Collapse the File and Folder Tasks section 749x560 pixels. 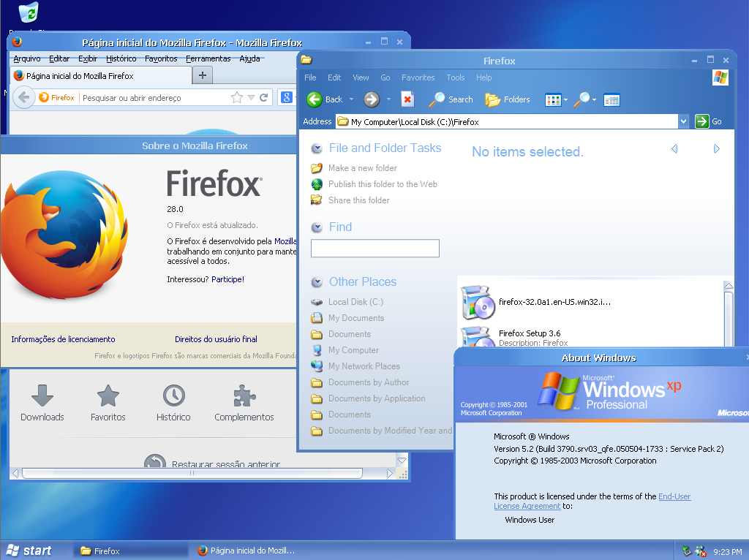tap(317, 148)
